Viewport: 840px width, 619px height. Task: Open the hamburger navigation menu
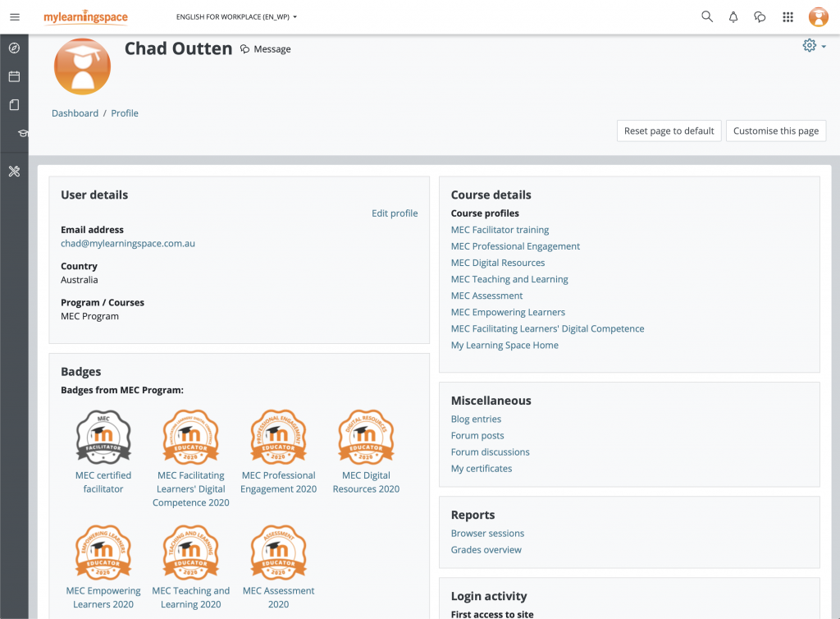15,17
